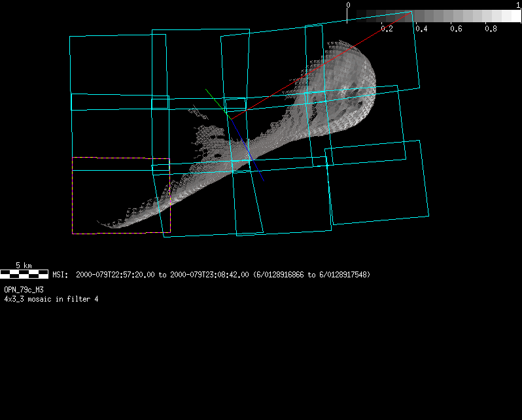The height and width of the screenshot is (420, 522).
Task: Click the OPN_79c_M3 sequence label
Action: tap(24, 290)
